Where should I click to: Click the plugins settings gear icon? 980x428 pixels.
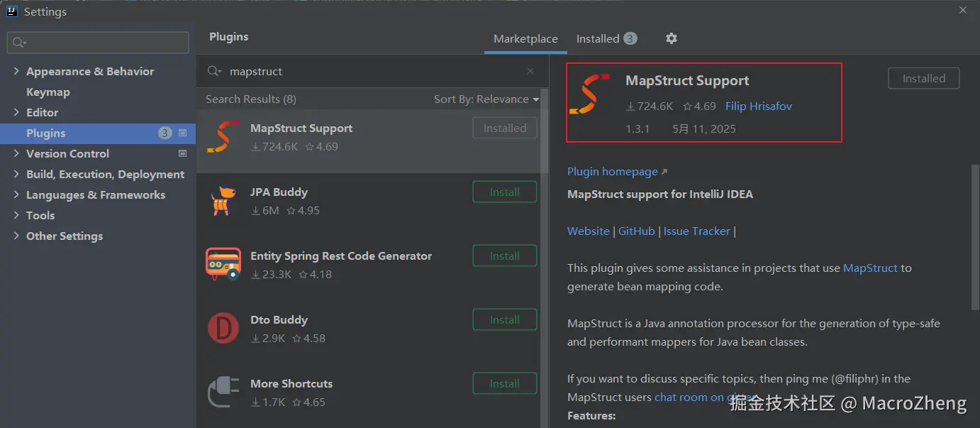(672, 38)
